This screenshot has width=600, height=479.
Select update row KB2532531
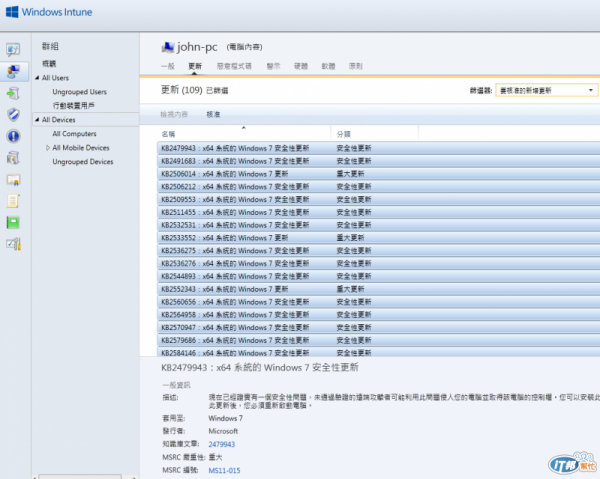378,225
